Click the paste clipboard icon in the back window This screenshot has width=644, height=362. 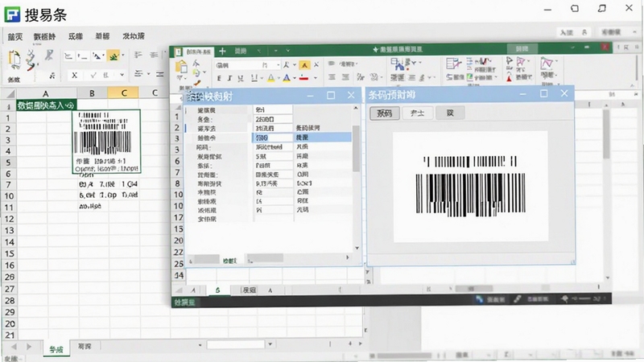(14, 59)
